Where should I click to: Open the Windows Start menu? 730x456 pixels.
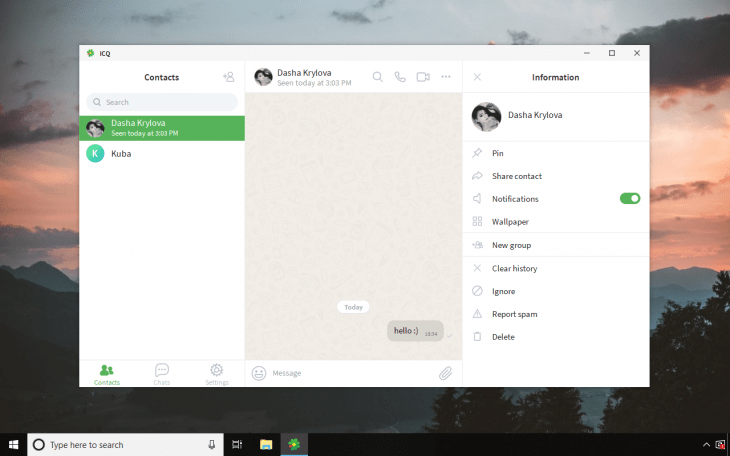(x=14, y=445)
